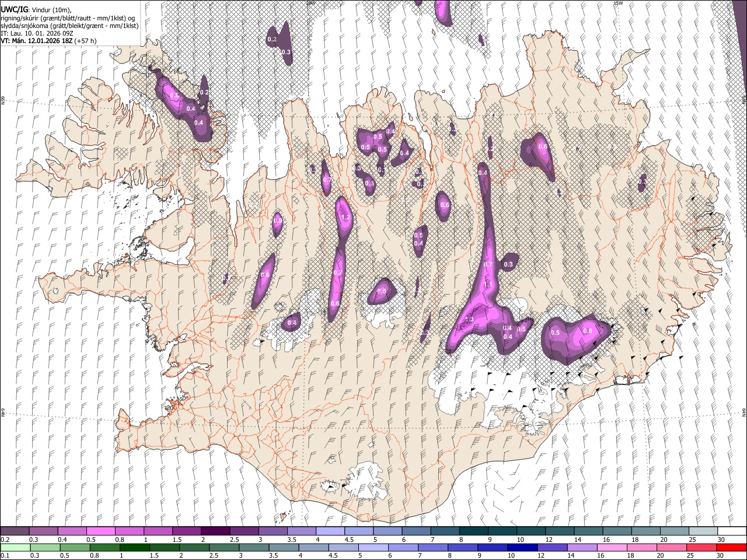Pick upper legend swatch between 0.2 and 0.3
The height and width of the screenshot is (560, 747).
tap(15, 531)
